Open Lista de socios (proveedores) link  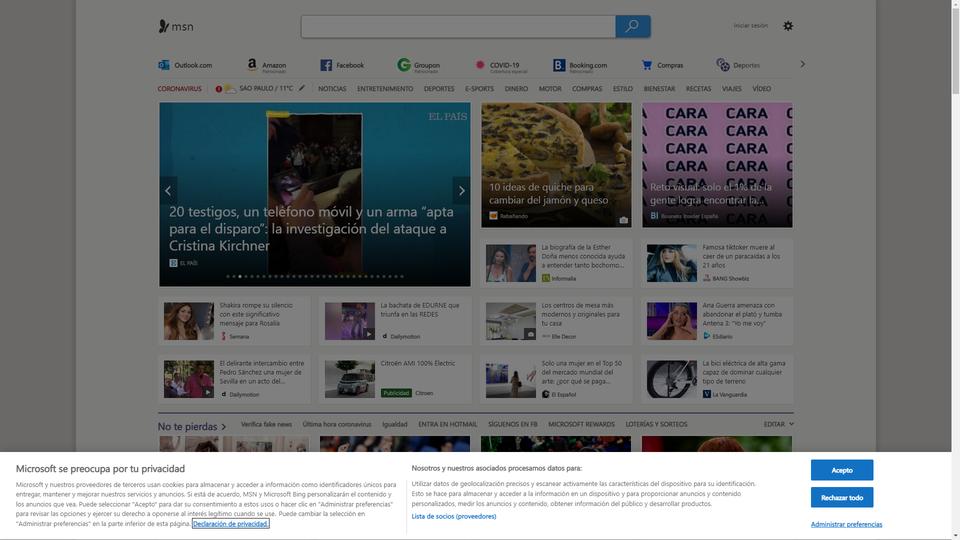454,516
